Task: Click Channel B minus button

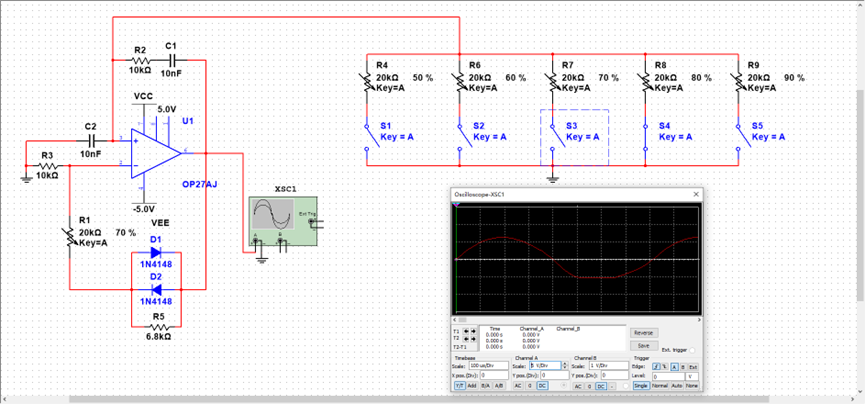Action: click(612, 386)
